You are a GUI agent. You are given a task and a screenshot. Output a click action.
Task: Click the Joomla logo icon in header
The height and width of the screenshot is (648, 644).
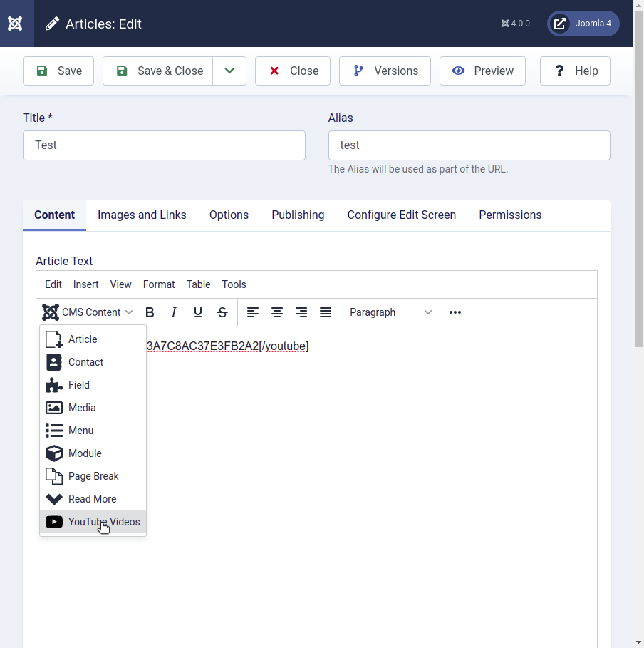point(15,24)
